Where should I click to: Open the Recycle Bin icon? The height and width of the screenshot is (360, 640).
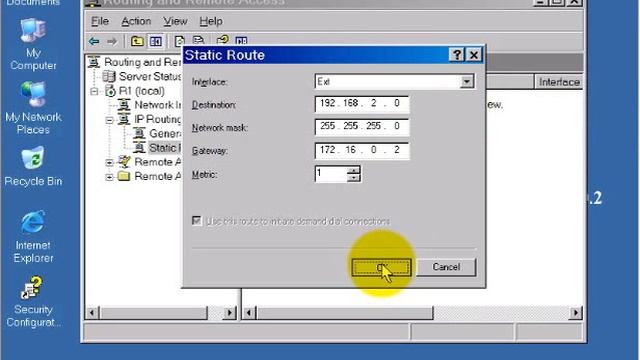click(x=33, y=167)
